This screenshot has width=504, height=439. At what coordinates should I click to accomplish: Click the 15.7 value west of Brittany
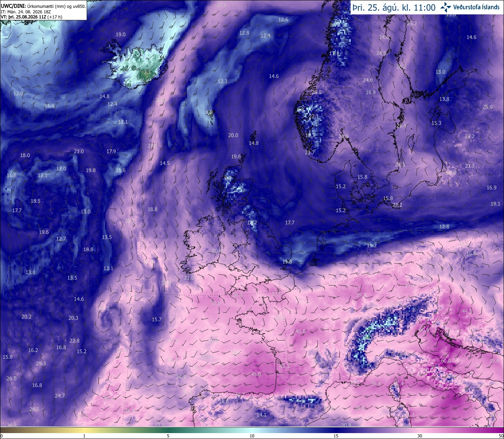pos(157,319)
